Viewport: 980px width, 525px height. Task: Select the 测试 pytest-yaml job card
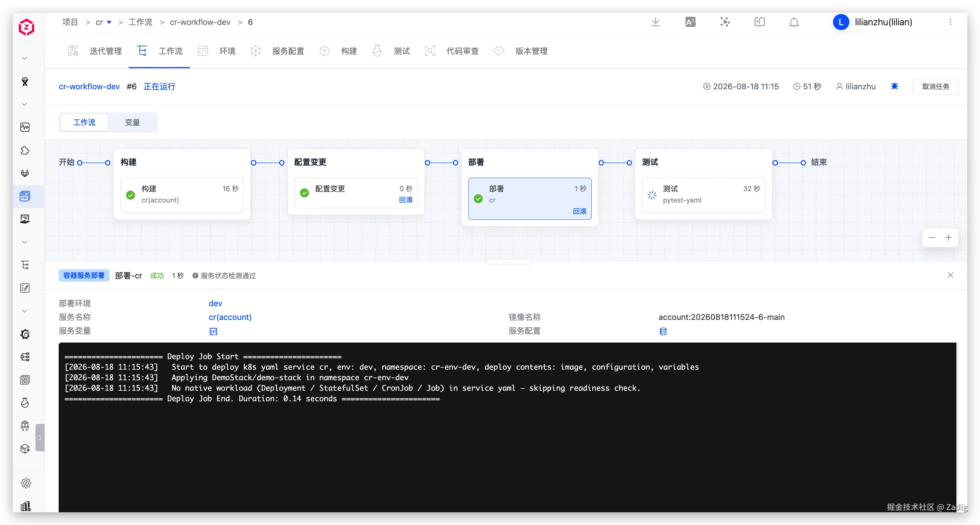(x=703, y=195)
